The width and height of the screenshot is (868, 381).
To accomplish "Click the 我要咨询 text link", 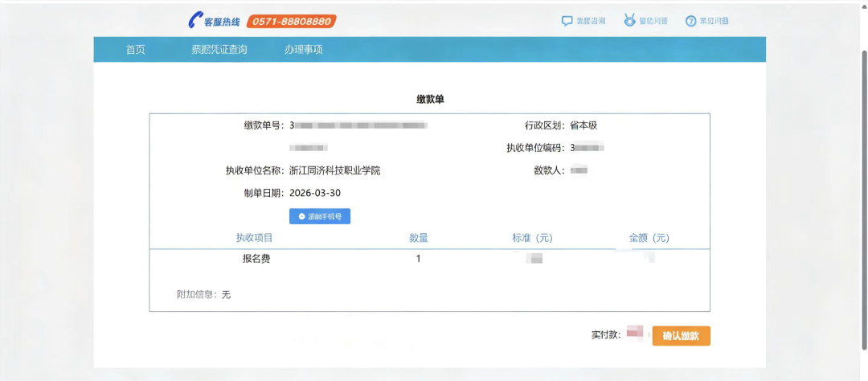I will 591,21.
